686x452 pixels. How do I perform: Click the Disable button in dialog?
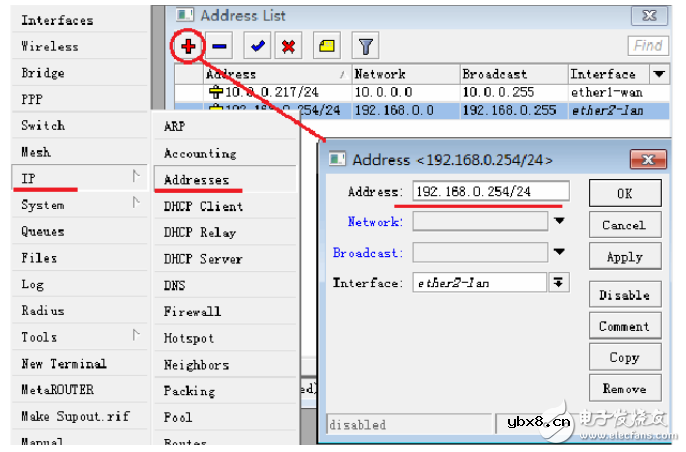click(624, 295)
